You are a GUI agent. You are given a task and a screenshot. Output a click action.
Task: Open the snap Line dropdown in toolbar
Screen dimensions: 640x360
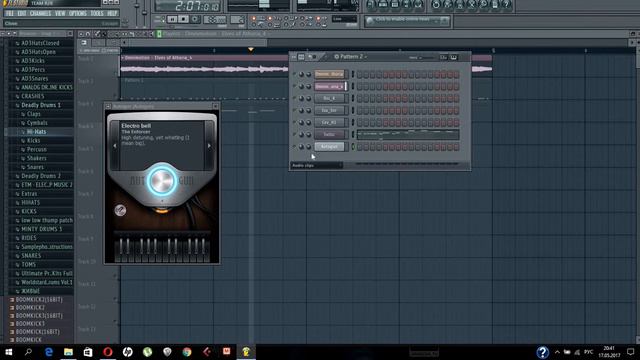pos(344,19)
